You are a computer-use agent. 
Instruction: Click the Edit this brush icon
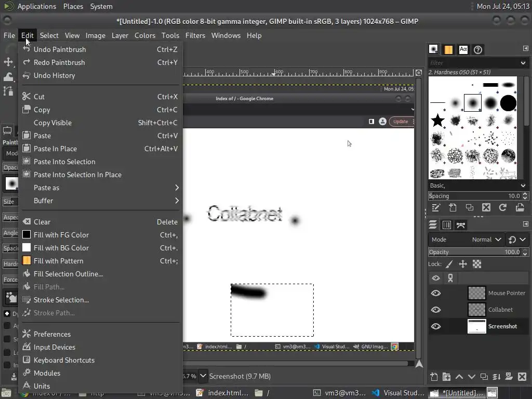[436, 207]
